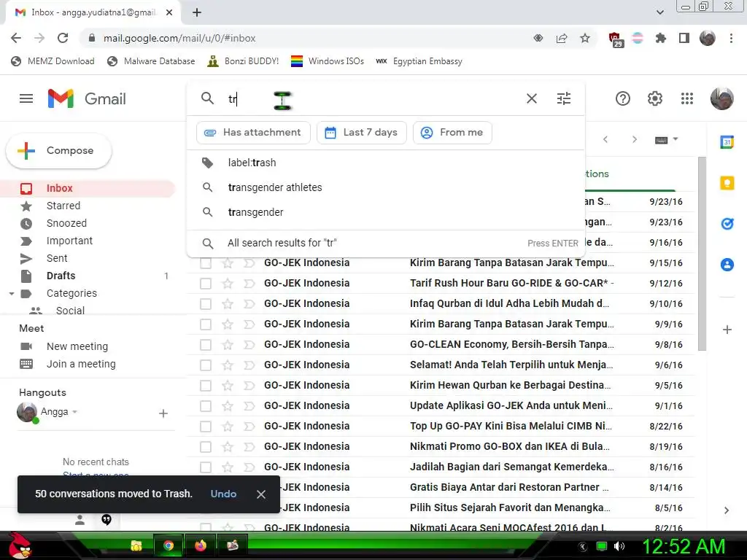Open the Starred folder
Image resolution: width=747 pixels, height=560 pixels.
88,206
